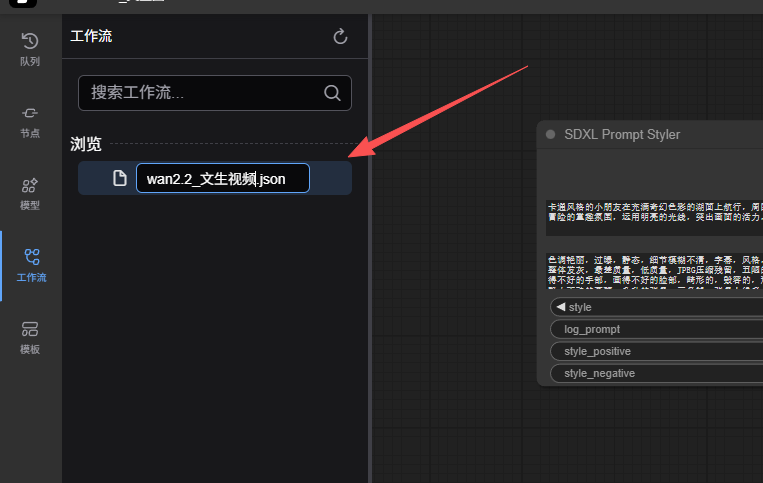This screenshot has width=763, height=483.
Task: Focus the 搜索工作流 search field
Action: (200, 93)
